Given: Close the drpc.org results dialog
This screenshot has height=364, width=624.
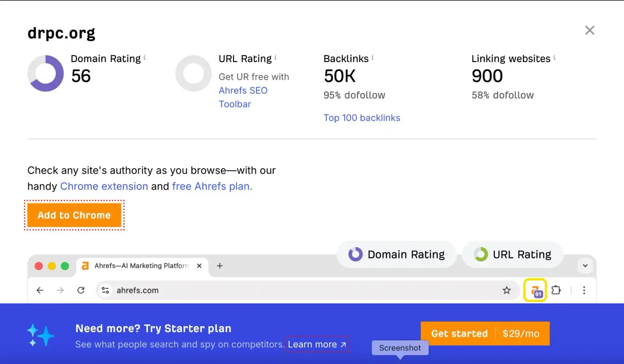Looking at the screenshot, I should pos(590,30).
